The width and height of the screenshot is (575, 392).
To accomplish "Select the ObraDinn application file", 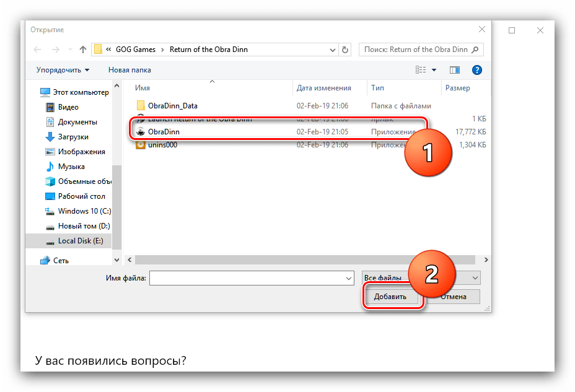I will 164,132.
